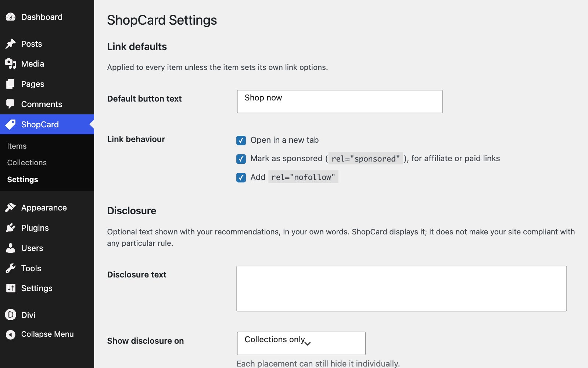Click the Appearance paintbrush icon
Viewport: 588px width, 368px height.
coord(11,208)
